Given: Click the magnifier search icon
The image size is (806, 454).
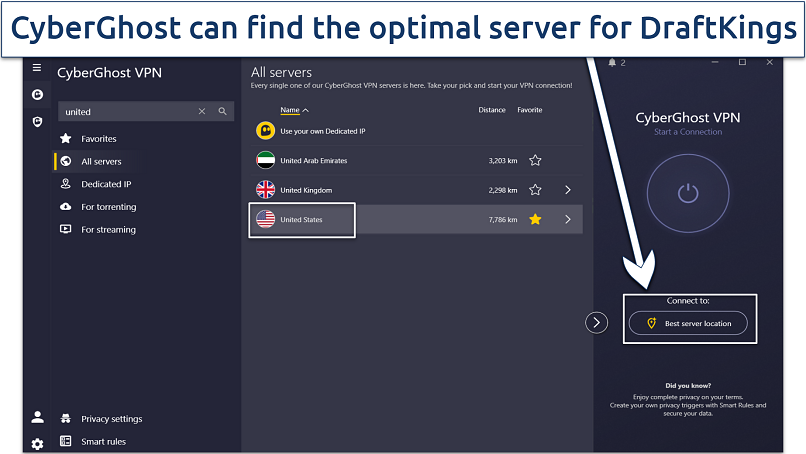Looking at the screenshot, I should 223,112.
